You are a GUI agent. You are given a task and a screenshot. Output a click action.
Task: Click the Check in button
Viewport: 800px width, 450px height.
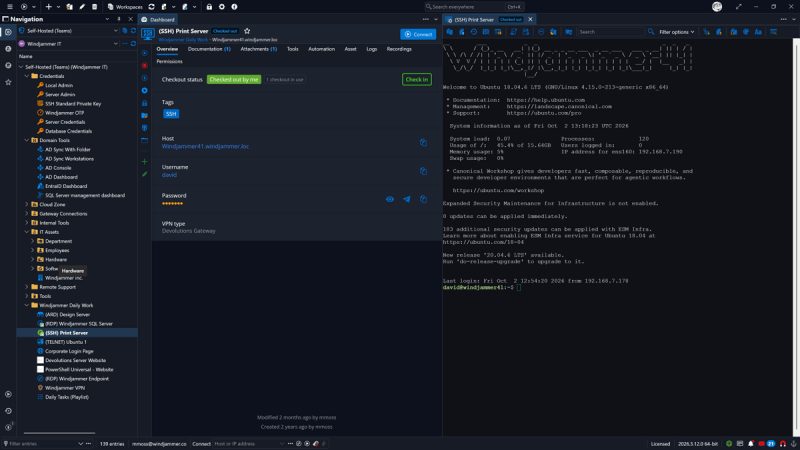point(417,80)
